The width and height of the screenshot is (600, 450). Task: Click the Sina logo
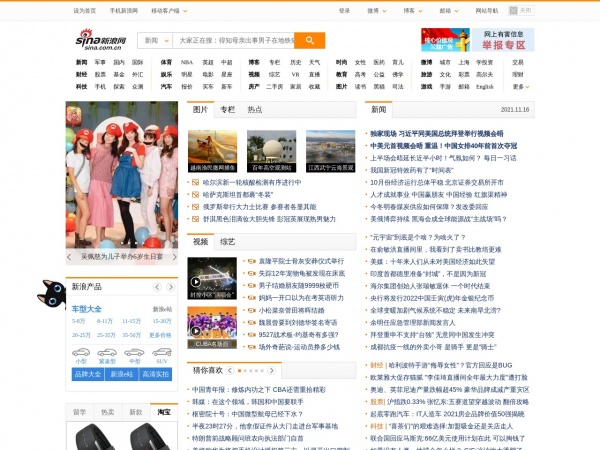pyautogui.click(x=101, y=39)
